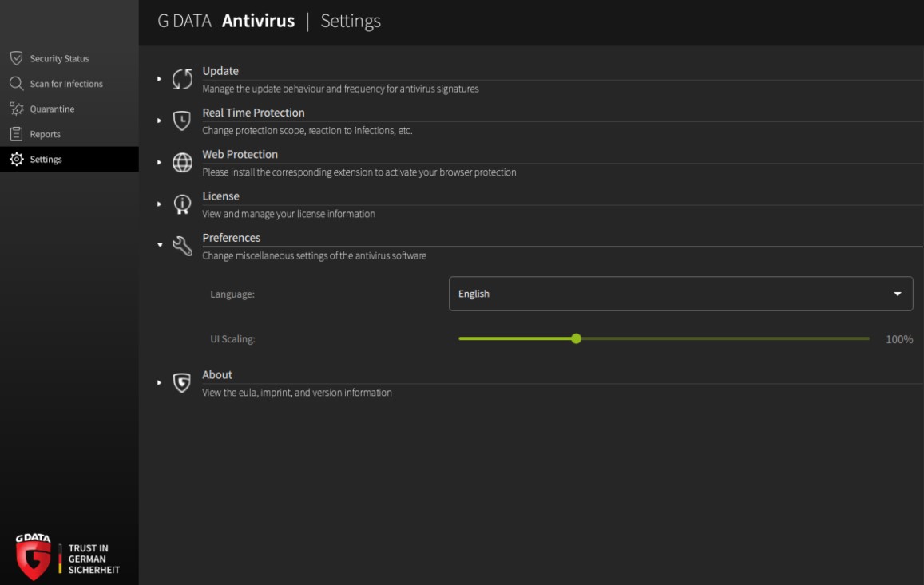This screenshot has height=585, width=924.
Task: Click the Real Time Protection heading
Action: (253, 113)
